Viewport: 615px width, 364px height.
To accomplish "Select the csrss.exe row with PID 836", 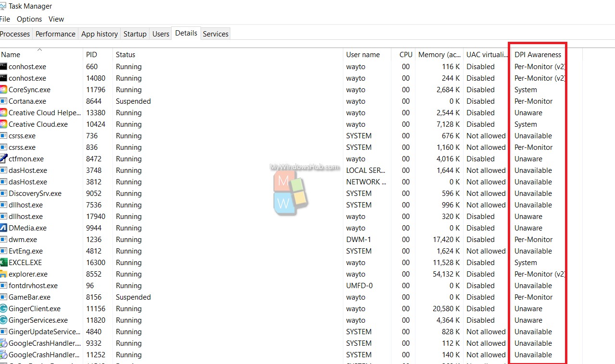I will coord(291,147).
